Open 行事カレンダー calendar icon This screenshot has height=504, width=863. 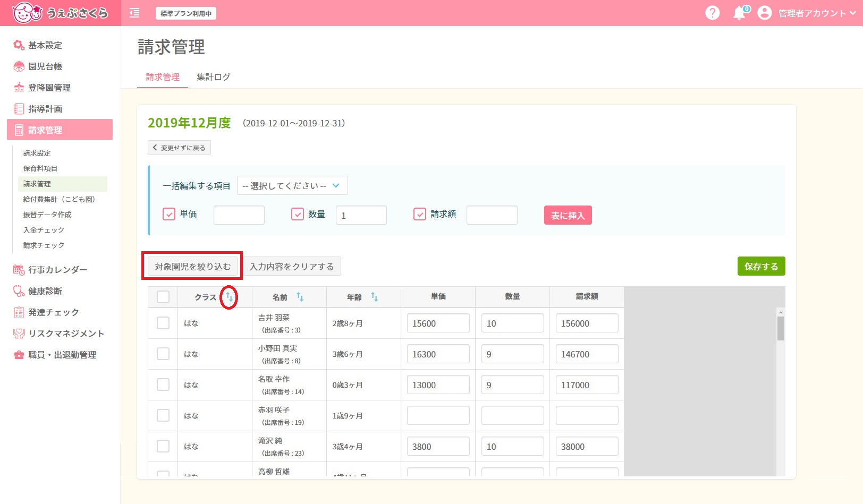click(19, 270)
